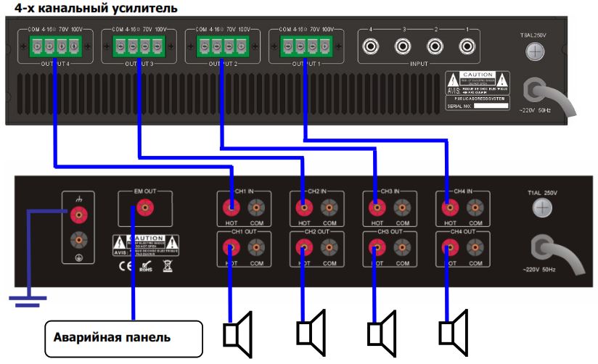Screen dimensions: 598x364
Task: Select the INPUT 1 RCA jack
Action: coord(467,48)
